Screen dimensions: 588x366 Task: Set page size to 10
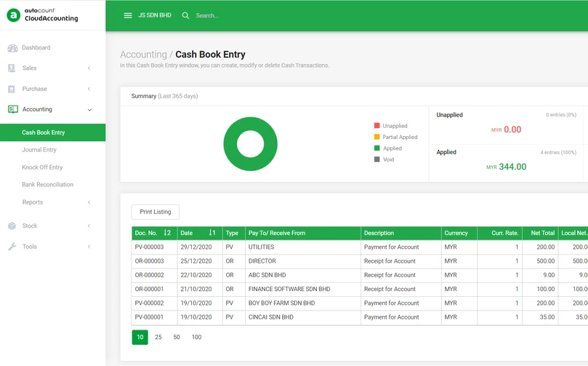(140, 337)
